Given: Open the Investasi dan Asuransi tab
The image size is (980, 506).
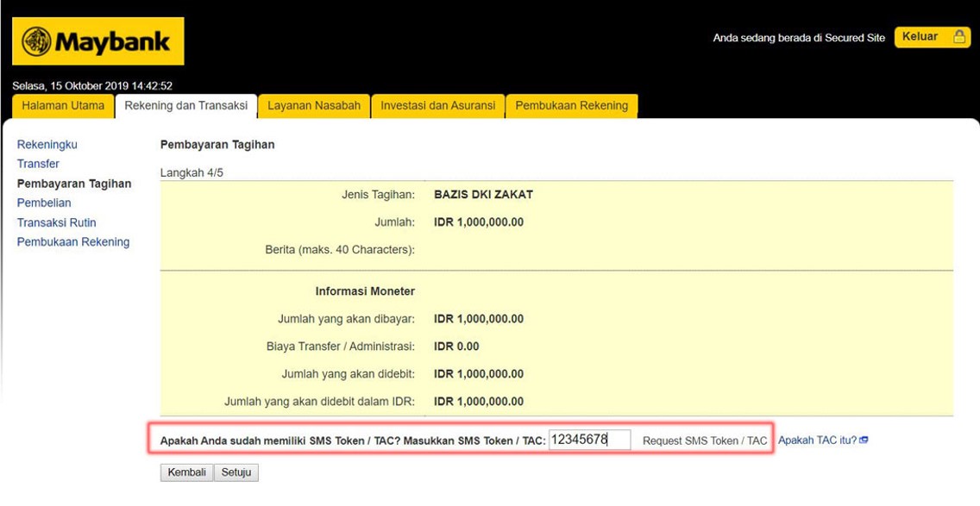Looking at the screenshot, I should click(438, 105).
